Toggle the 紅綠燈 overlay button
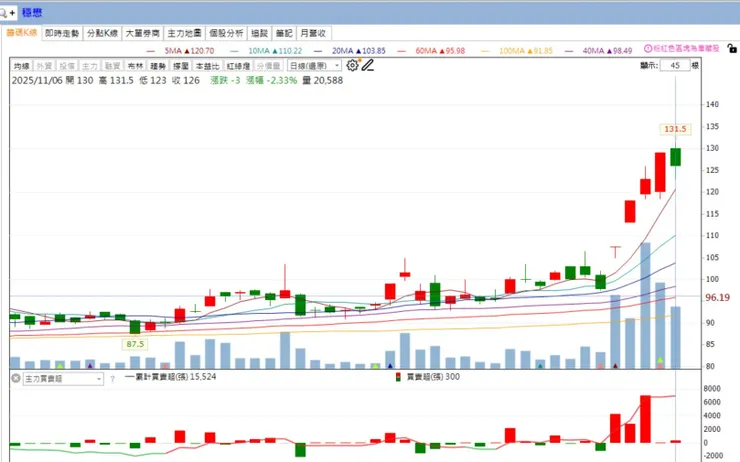740x462 pixels. tap(238, 66)
